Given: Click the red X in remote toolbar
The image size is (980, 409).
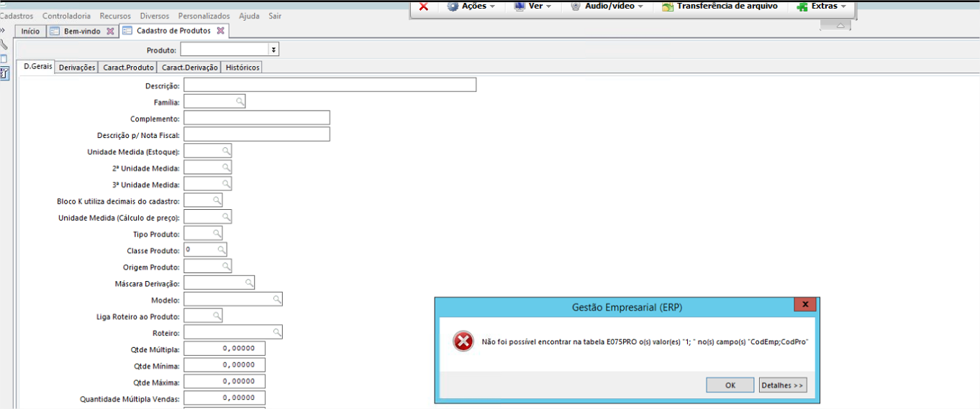Looking at the screenshot, I should pyautogui.click(x=424, y=6).
